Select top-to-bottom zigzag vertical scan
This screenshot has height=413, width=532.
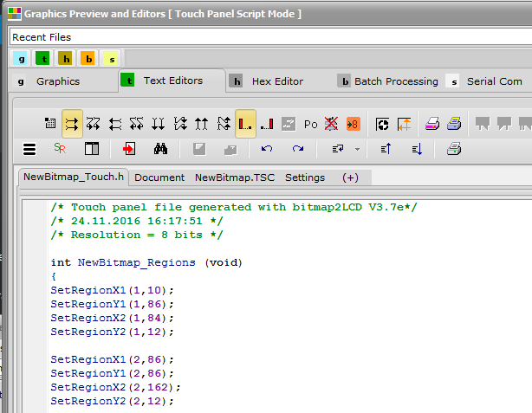click(180, 124)
